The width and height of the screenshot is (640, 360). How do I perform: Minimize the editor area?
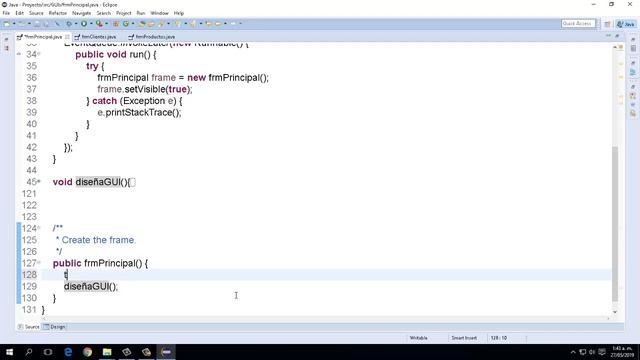608,36
